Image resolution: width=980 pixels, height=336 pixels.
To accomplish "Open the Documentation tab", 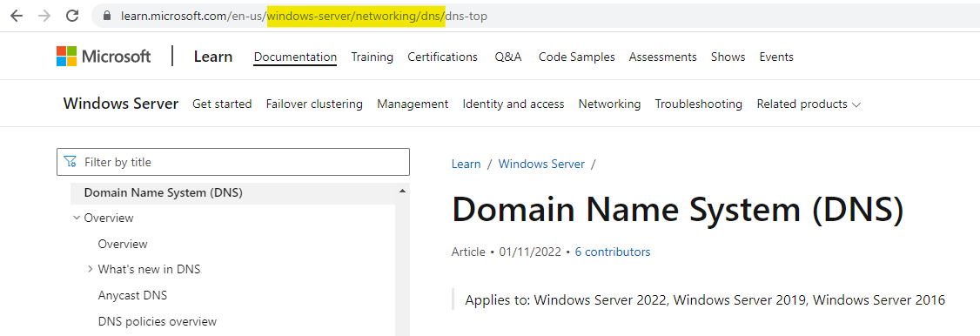I will click(295, 57).
